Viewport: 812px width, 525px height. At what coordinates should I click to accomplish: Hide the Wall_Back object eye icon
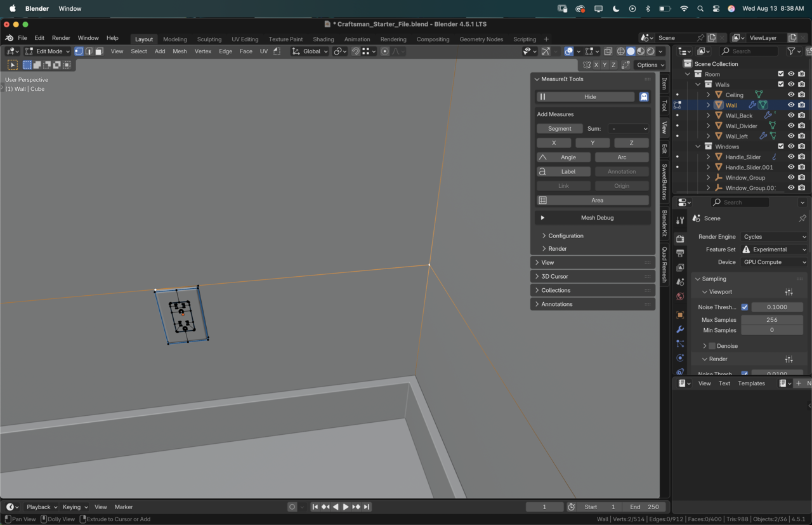coord(791,116)
